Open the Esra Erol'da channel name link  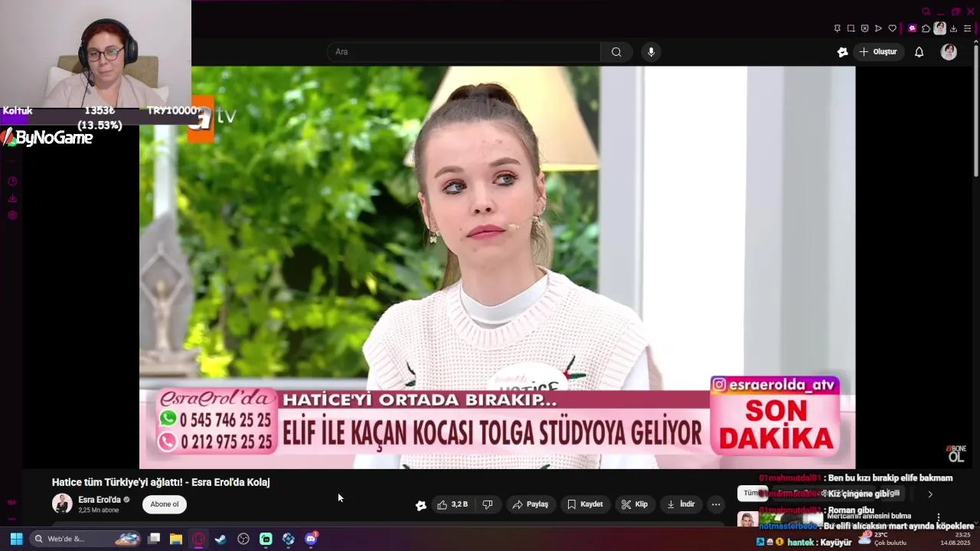[x=100, y=500]
